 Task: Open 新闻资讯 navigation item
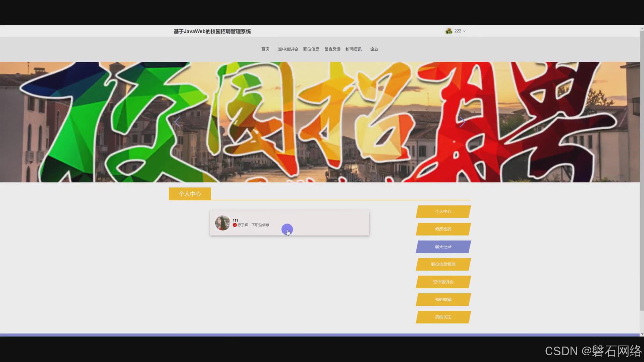(353, 49)
